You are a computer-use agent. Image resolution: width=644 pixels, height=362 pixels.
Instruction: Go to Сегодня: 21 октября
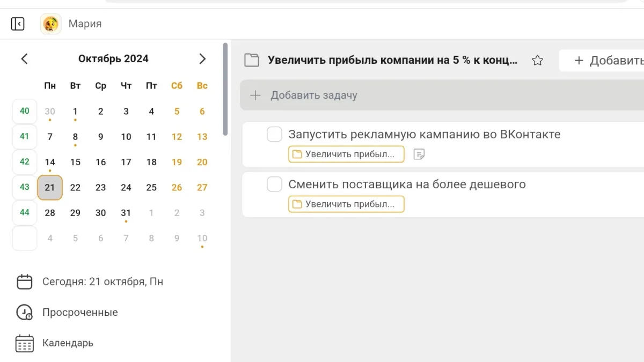pos(102,282)
